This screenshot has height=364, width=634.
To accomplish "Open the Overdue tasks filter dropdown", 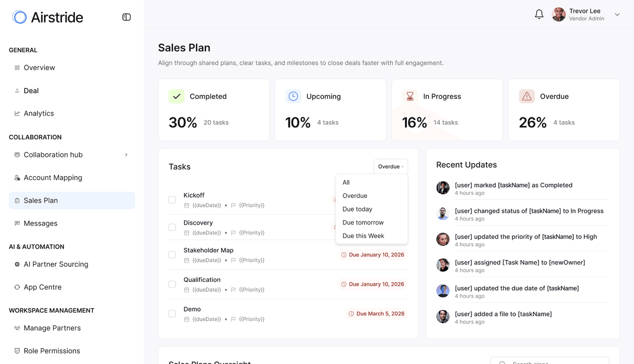I will click(390, 166).
